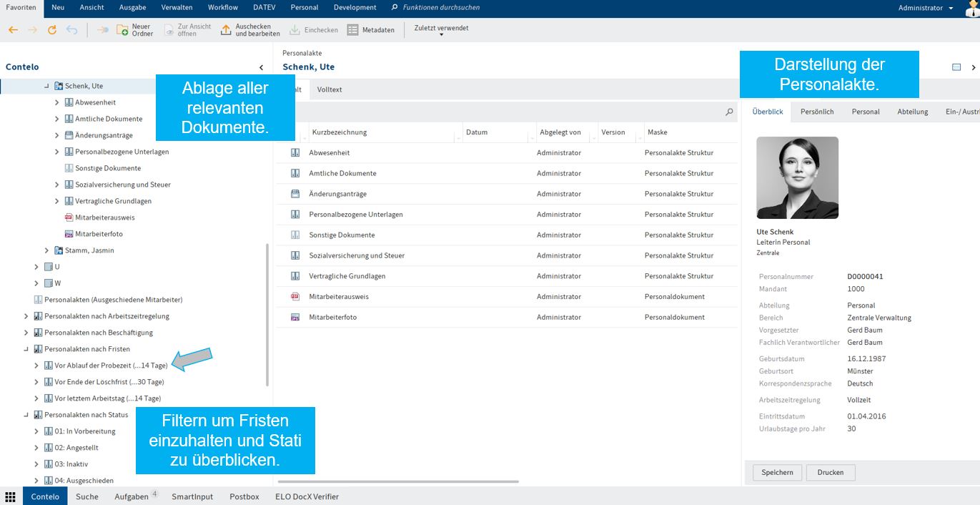Switch to the Persönlich tab

click(817, 112)
